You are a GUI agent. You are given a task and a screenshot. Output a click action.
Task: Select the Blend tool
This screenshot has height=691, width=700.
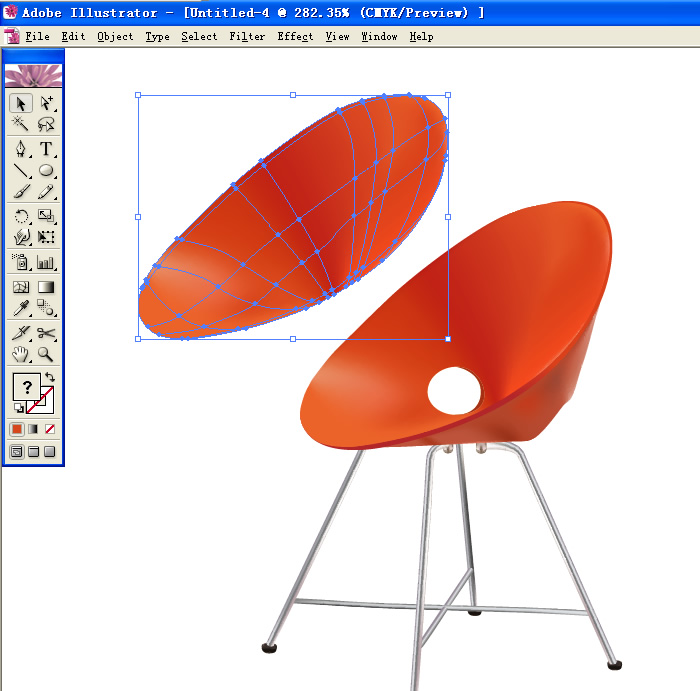point(46,308)
